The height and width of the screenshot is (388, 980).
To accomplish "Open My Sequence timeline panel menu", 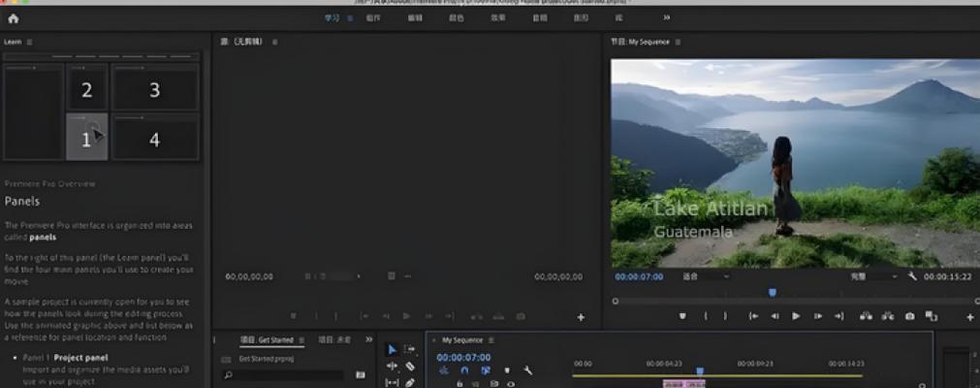I will [x=491, y=339].
